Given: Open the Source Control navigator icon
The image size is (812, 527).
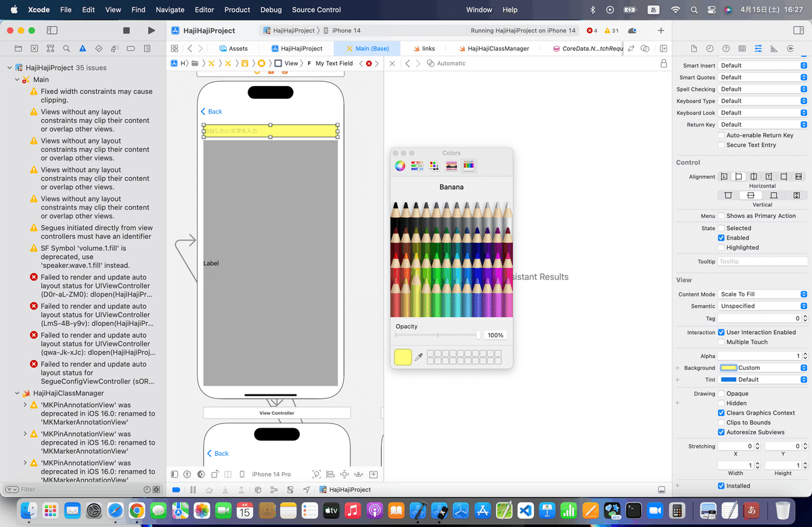Looking at the screenshot, I should point(34,49).
